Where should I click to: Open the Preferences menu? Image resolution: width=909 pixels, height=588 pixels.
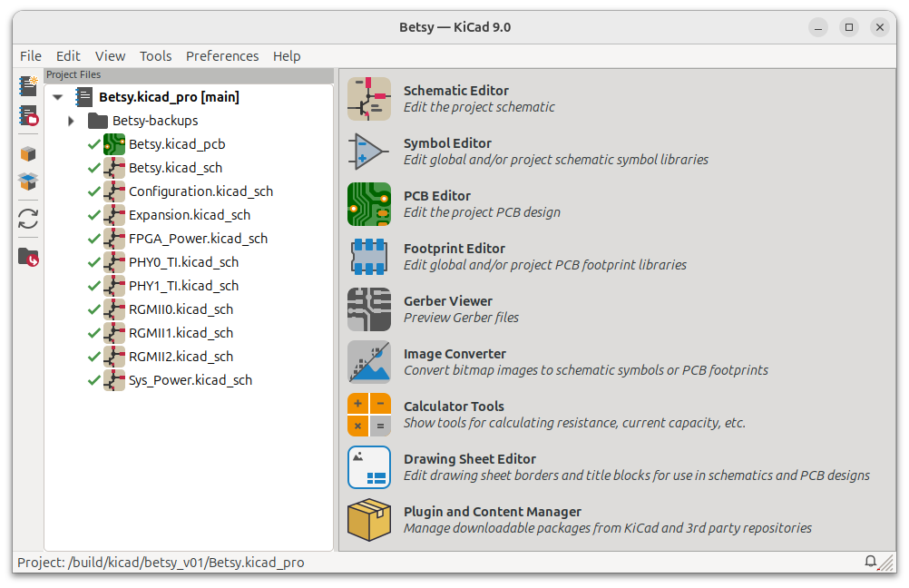tap(222, 56)
